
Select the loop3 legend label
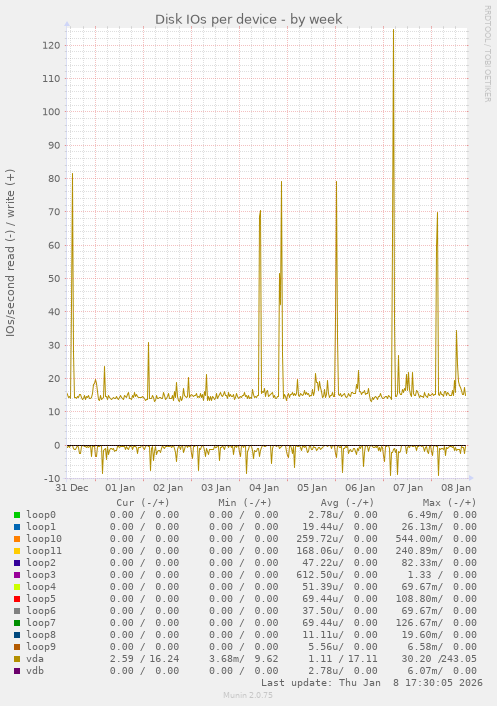pos(41,575)
